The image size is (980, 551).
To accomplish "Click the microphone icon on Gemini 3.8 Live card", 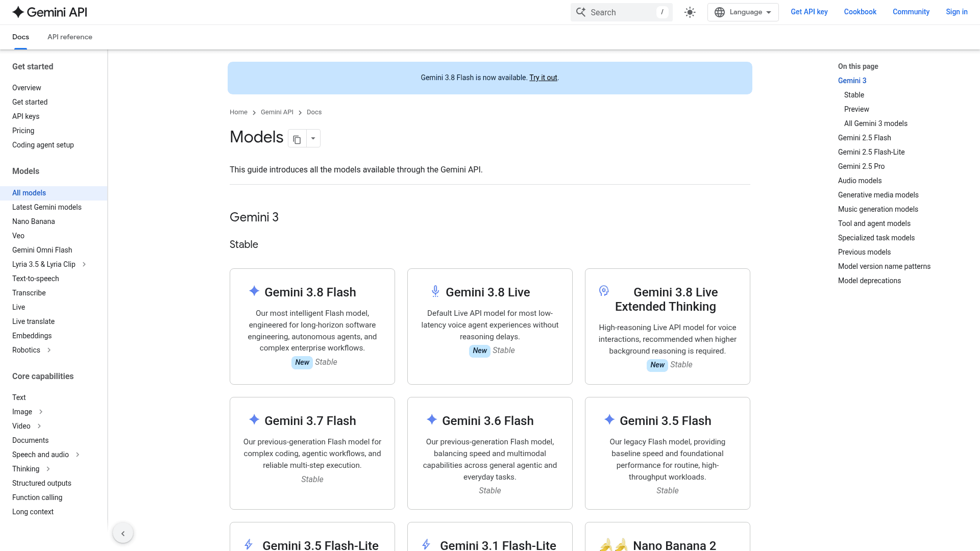I will click(435, 291).
